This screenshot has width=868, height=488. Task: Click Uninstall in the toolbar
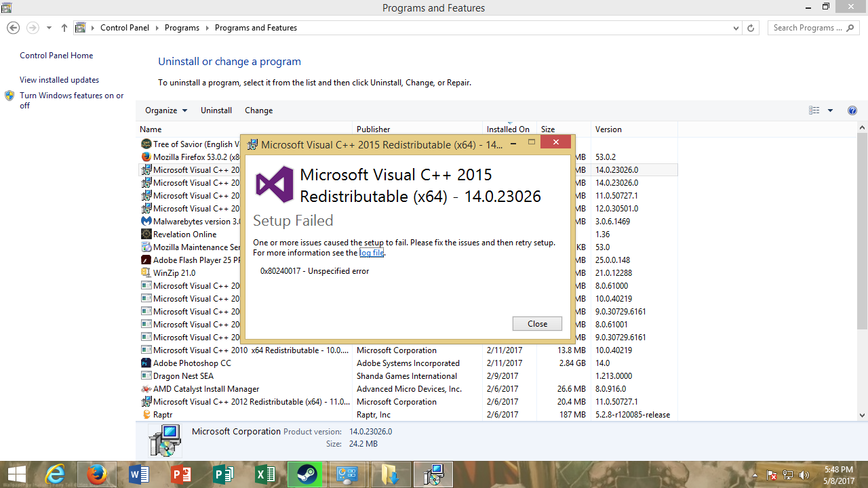pyautogui.click(x=216, y=110)
